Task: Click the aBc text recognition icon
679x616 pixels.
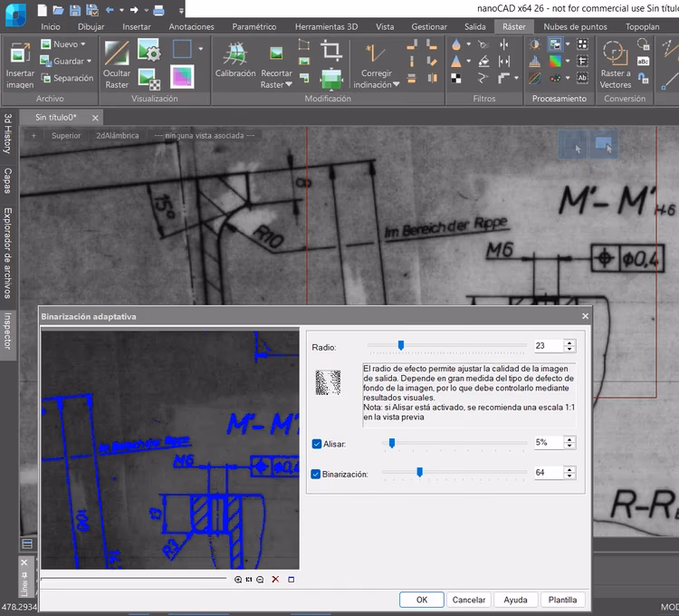Action: pyautogui.click(x=643, y=61)
